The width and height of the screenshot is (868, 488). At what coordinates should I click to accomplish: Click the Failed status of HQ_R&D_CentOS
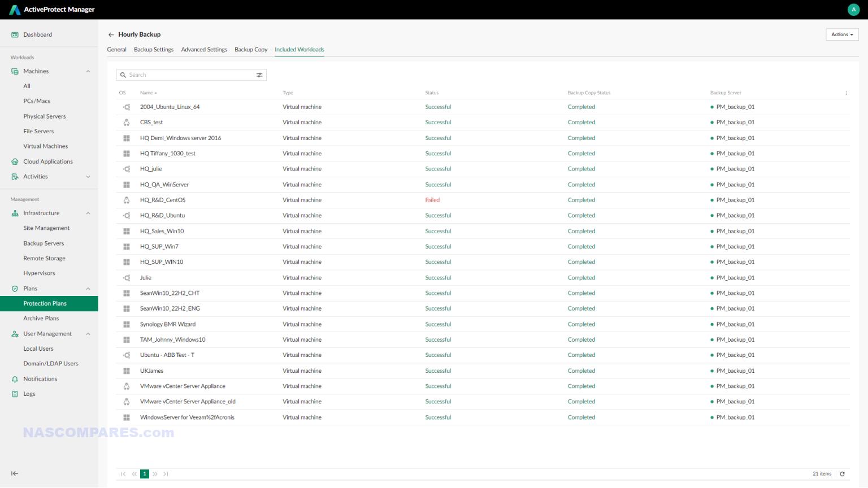point(432,200)
